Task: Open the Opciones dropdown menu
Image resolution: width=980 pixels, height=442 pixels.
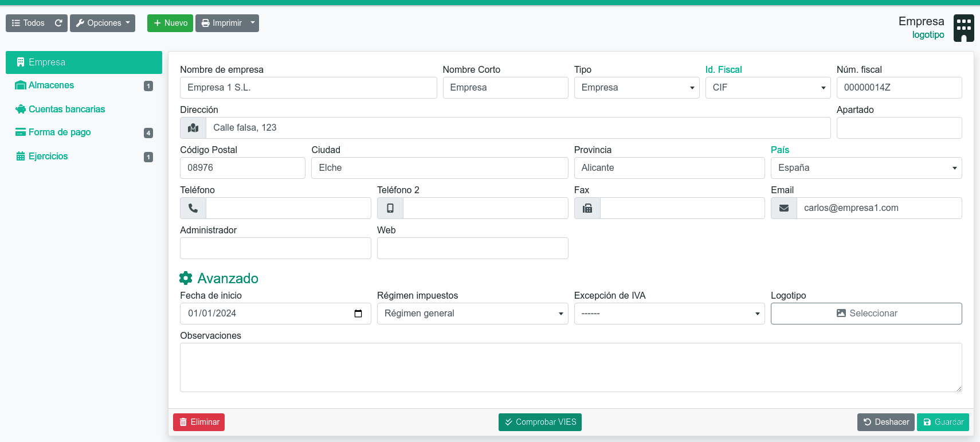Action: pyautogui.click(x=103, y=23)
